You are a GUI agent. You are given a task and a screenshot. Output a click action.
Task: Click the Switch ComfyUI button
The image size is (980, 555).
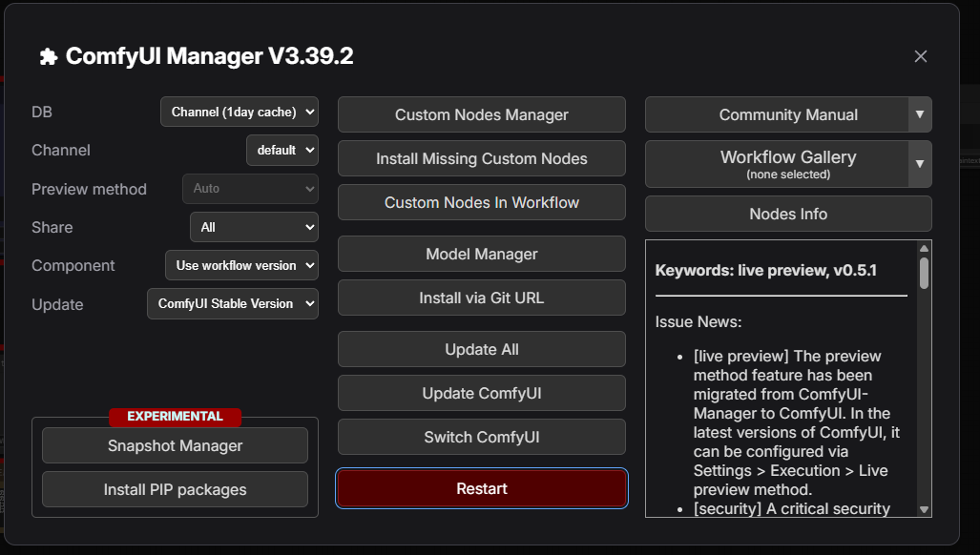(x=481, y=437)
